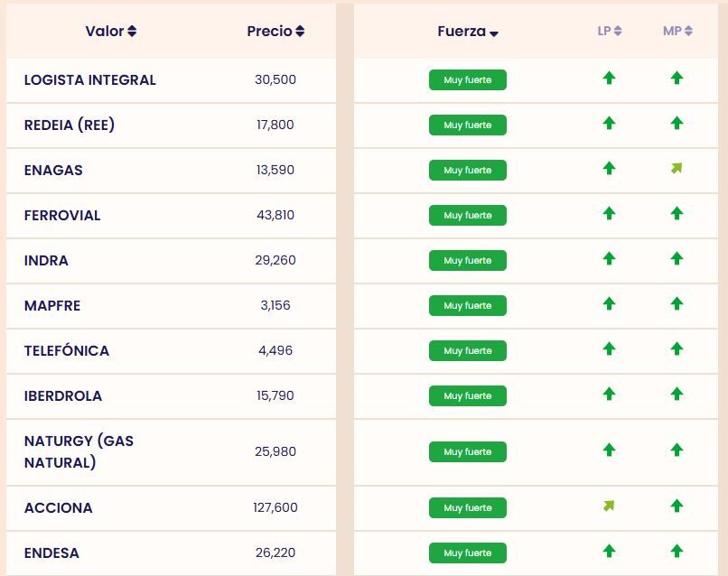Click Muy fuerte badge for ACCIONA
The width and height of the screenshot is (728, 576).
[468, 508]
